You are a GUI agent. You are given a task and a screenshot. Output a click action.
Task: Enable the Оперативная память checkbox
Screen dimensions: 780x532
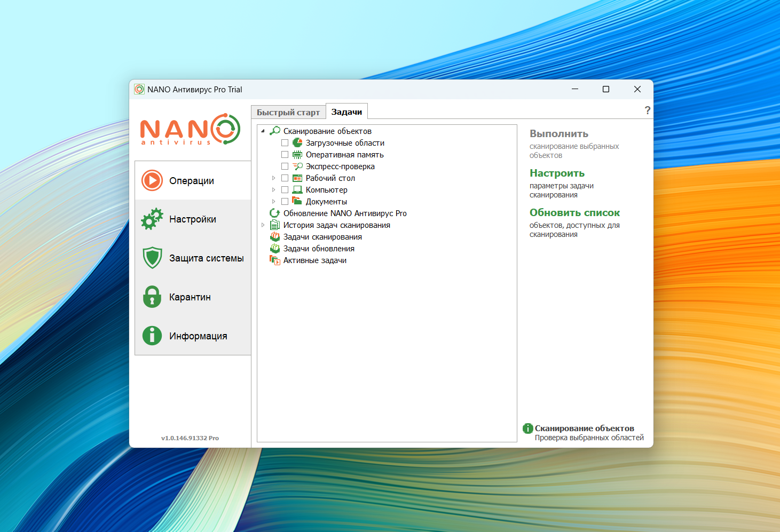(285, 155)
